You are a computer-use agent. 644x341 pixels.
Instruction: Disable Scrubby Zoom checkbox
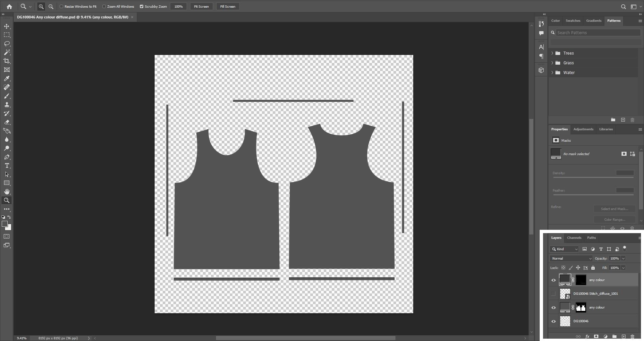[142, 6]
